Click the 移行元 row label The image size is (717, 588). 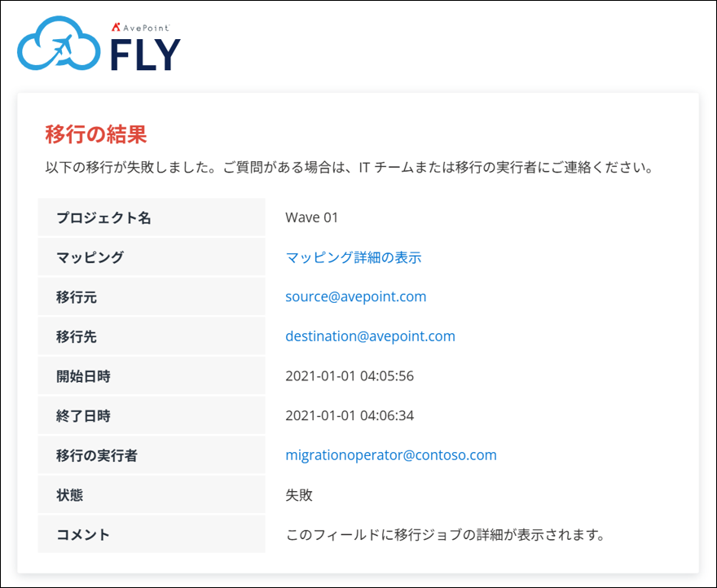[x=76, y=297]
